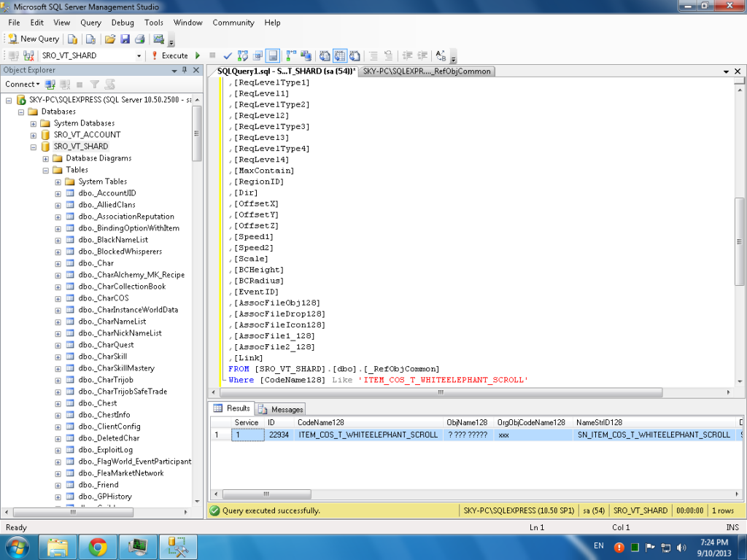Image resolution: width=747 pixels, height=560 pixels.
Task: Switch output to Results to Text
Action: (325, 55)
